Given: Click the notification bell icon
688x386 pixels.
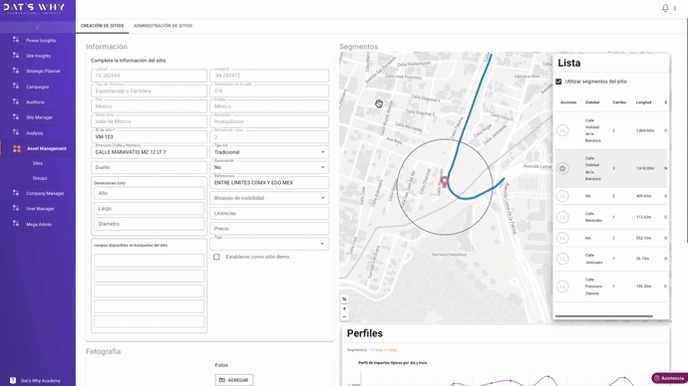Looking at the screenshot, I should click(x=665, y=8).
